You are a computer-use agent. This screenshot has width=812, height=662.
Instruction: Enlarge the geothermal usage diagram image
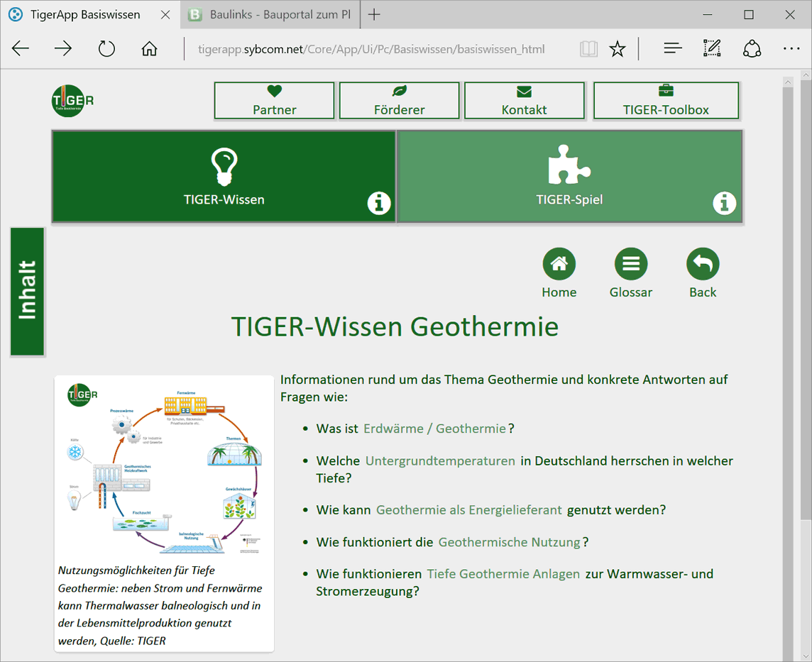[164, 468]
